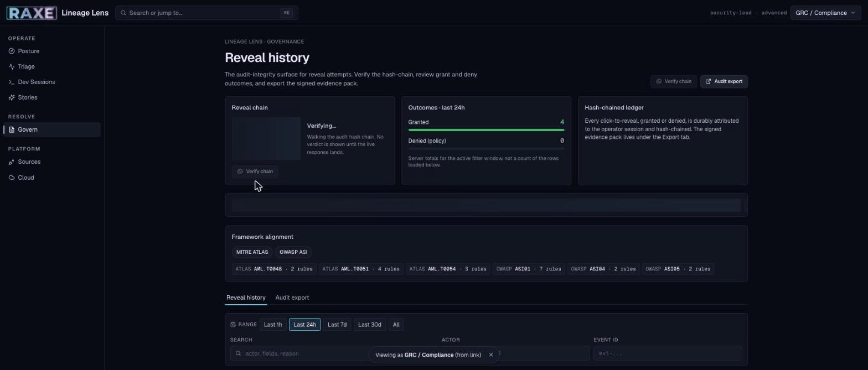Viewport: 868px width, 370px height.
Task: Click the Cloud icon in sidebar
Action: (x=12, y=178)
